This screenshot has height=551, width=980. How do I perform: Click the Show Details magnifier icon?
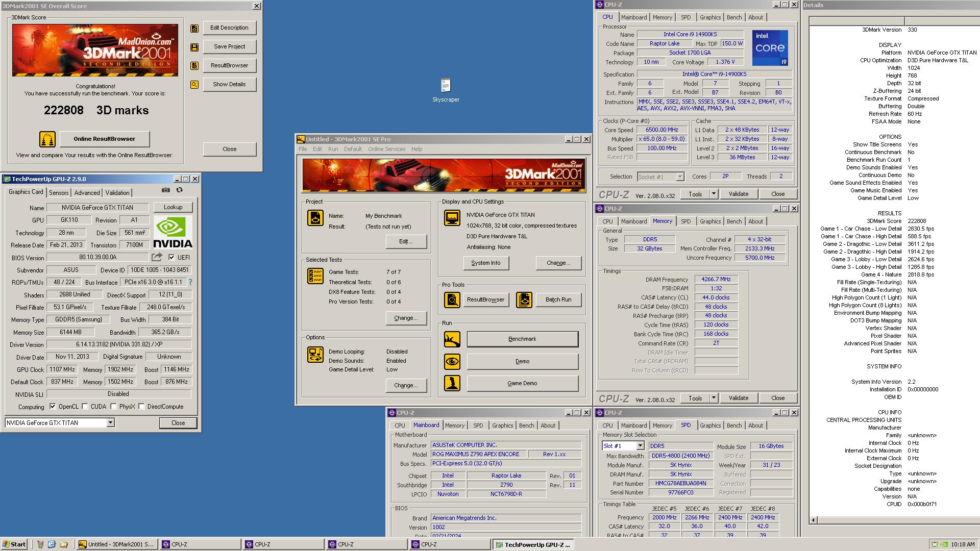click(194, 85)
